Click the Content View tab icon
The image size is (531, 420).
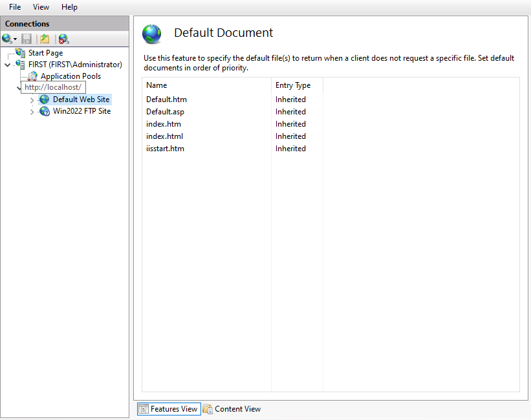tap(208, 409)
